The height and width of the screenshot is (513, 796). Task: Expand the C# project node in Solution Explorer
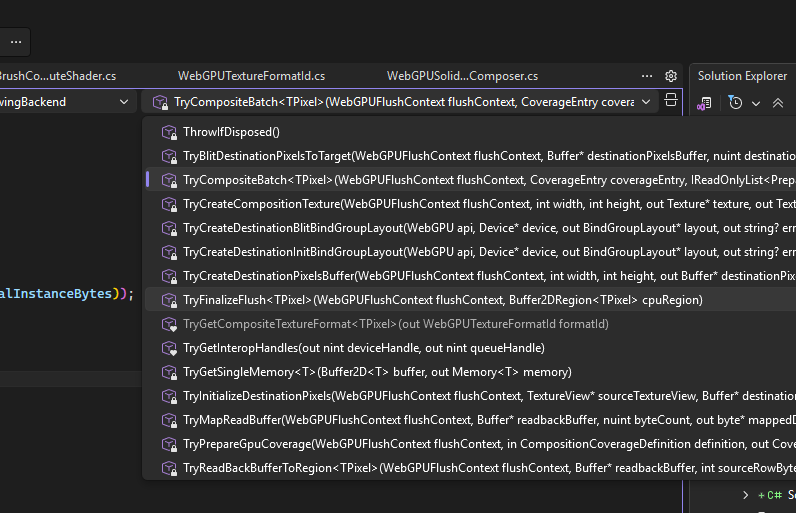745,495
